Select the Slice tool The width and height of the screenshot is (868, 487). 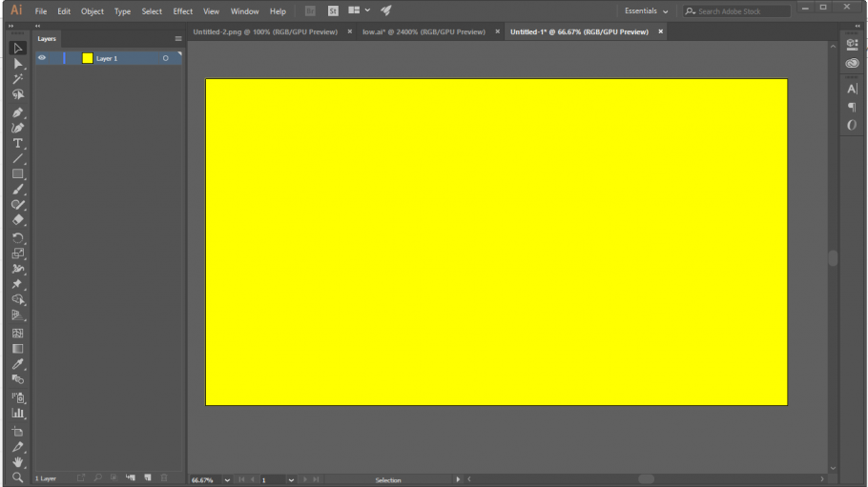[18, 447]
